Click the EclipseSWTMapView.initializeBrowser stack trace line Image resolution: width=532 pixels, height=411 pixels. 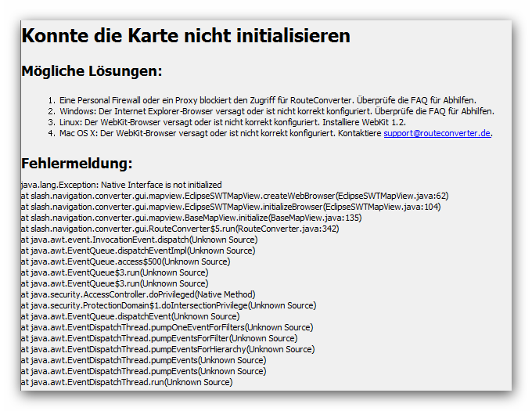coord(231,207)
